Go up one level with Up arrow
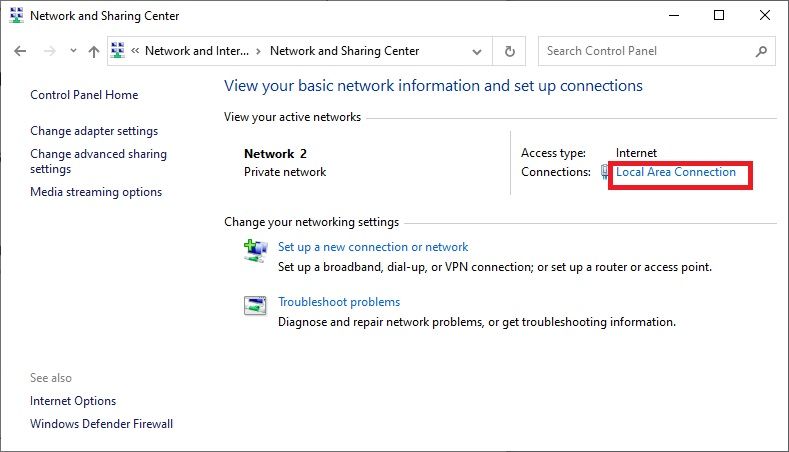This screenshot has height=452, width=789. pyautogui.click(x=94, y=51)
